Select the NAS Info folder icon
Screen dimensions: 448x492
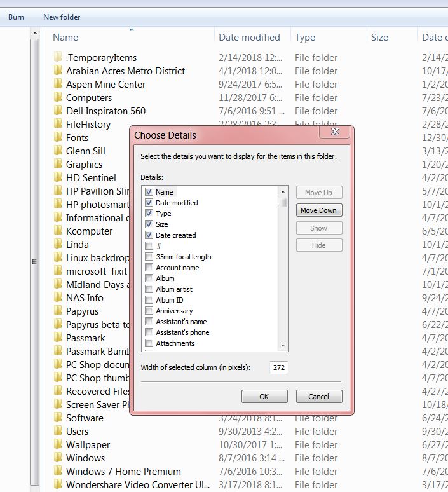pyautogui.click(x=58, y=297)
